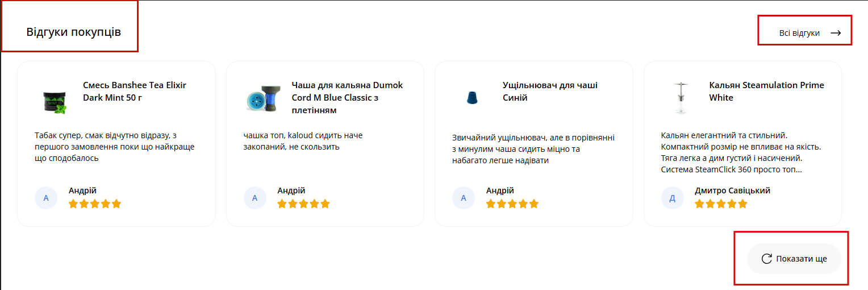Open Ущільнювач для чаші Синій title
Image resolution: width=868 pixels, height=290 pixels.
(x=549, y=92)
